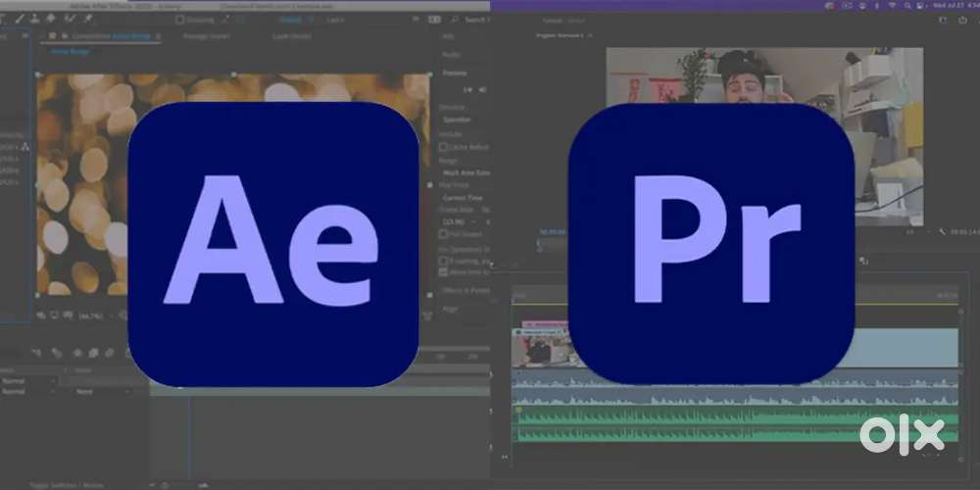Open the Layer (none) tab

pos(291,36)
